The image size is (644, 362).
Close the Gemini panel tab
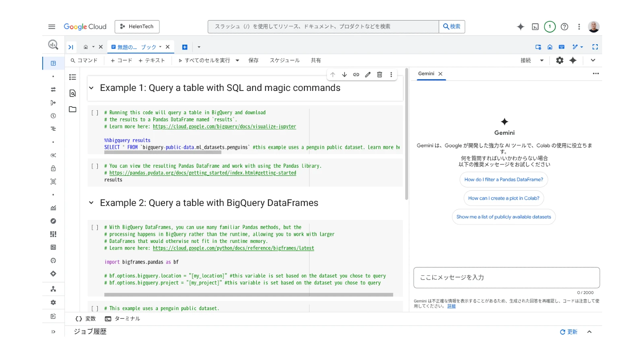440,74
